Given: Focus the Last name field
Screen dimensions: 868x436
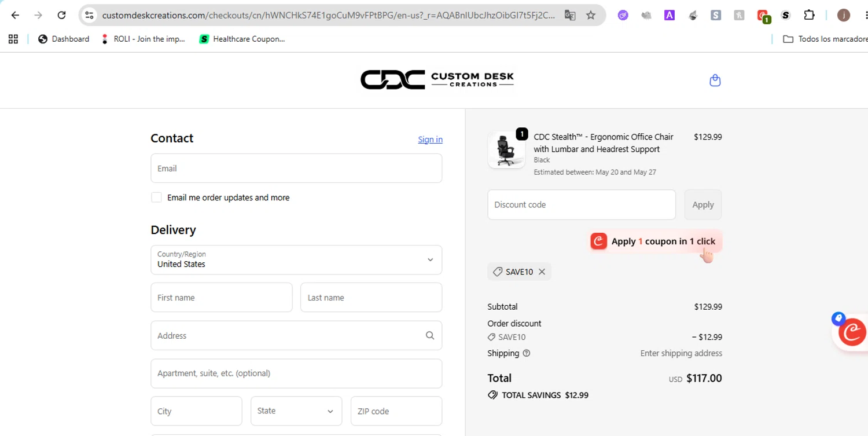Looking at the screenshot, I should pos(372,298).
